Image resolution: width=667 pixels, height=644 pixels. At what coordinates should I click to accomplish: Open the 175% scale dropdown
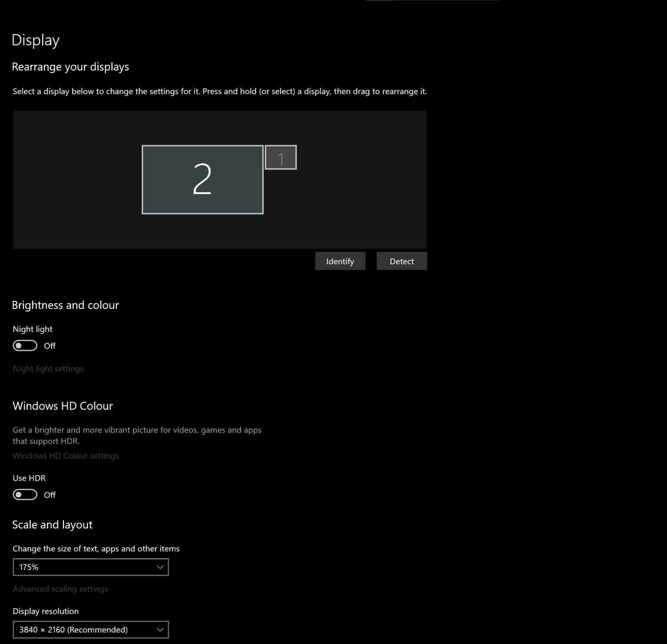coord(91,567)
